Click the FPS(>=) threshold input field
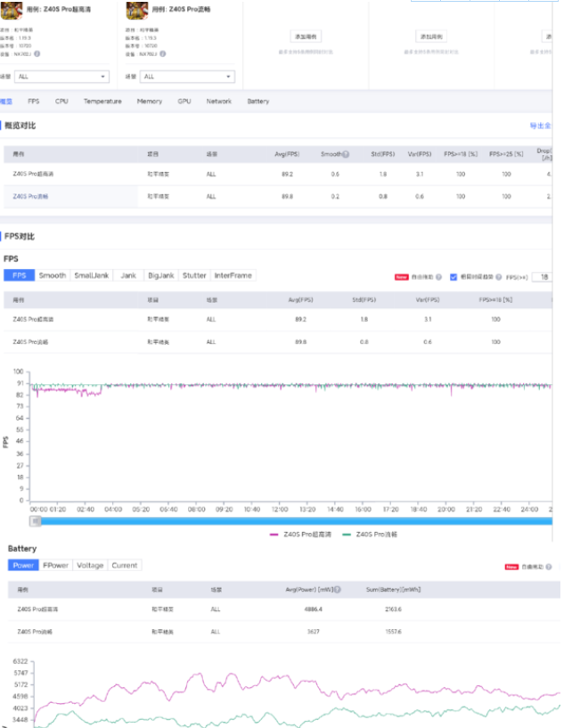572x728 pixels. point(541,277)
